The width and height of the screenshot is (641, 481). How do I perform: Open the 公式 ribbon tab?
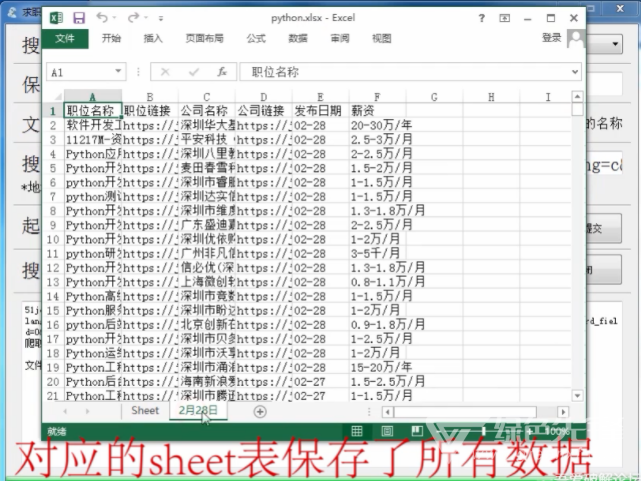256,38
